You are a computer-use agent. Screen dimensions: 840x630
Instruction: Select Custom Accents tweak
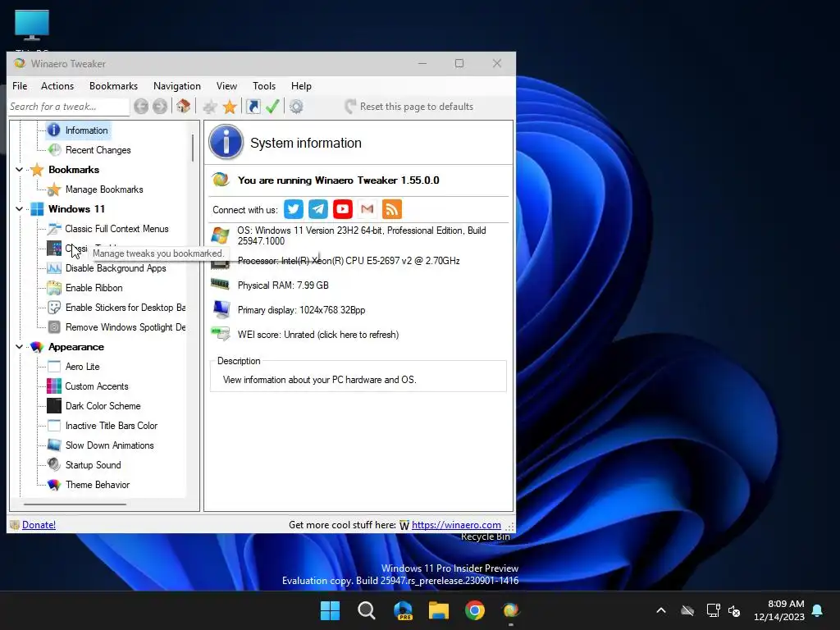pyautogui.click(x=97, y=386)
